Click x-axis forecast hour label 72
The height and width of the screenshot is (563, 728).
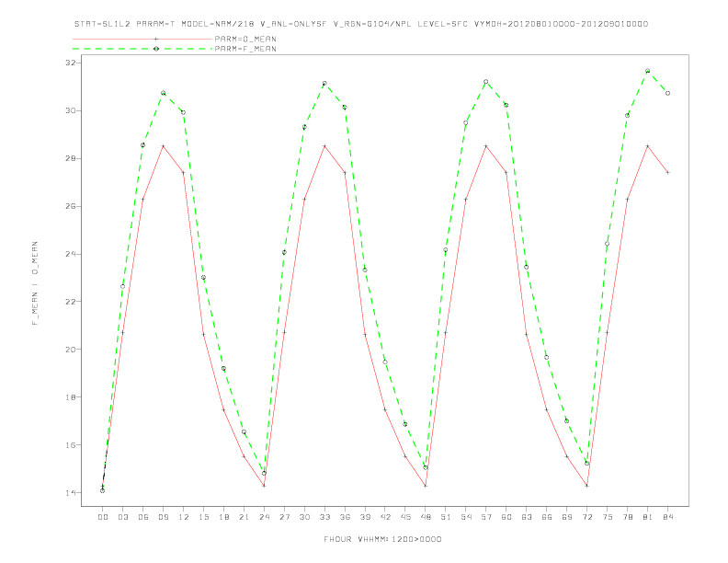coord(586,517)
